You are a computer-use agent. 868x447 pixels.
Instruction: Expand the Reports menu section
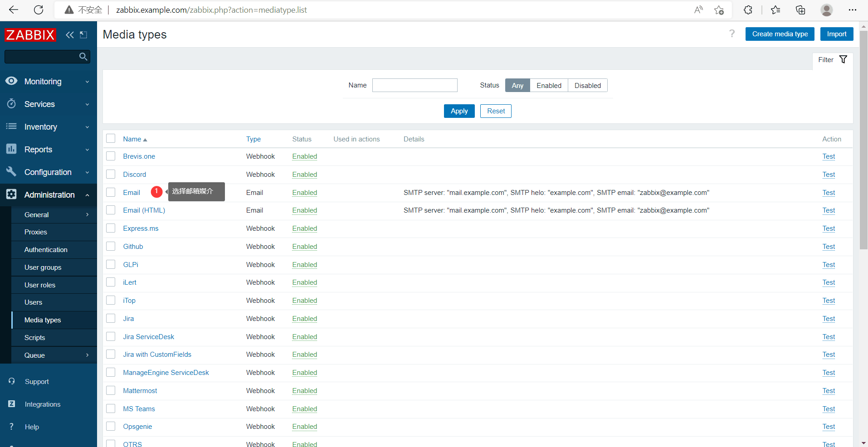pos(49,150)
